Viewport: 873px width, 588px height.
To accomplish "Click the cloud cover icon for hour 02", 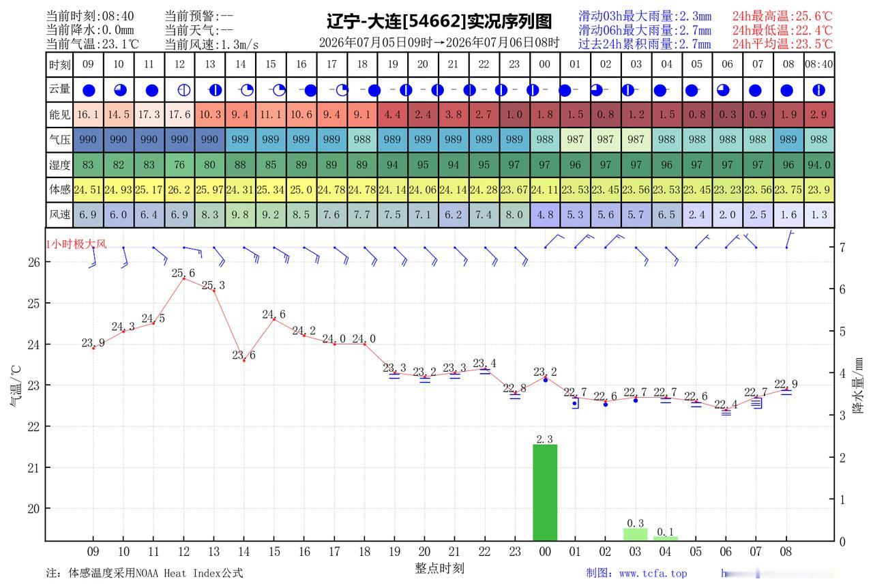I will pyautogui.click(x=595, y=90).
